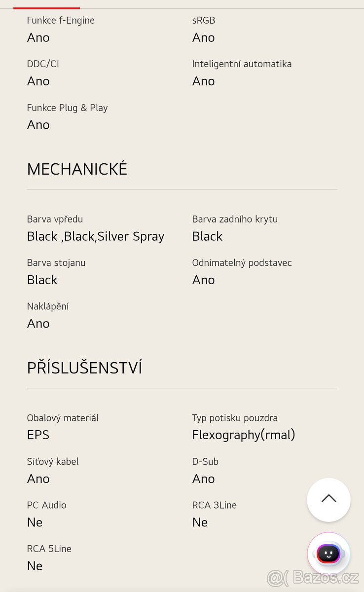Viewport: 364px width, 592px height.
Task: Click the DDC/CI label
Action: (x=43, y=64)
